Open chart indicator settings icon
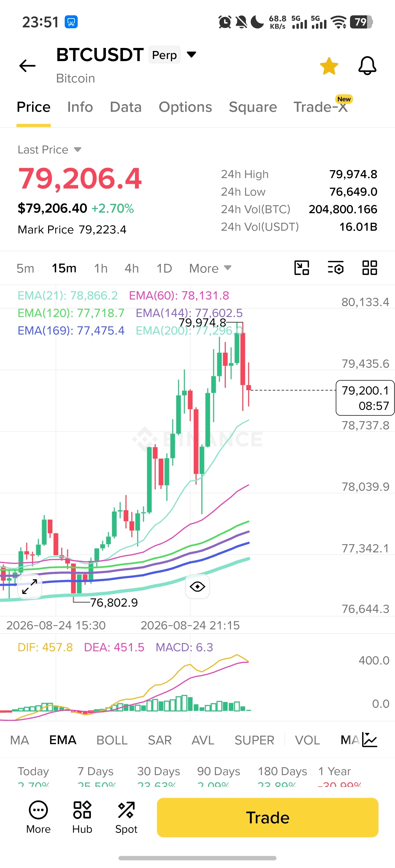Image resolution: width=395 pixels, height=868 pixels. coord(336,268)
